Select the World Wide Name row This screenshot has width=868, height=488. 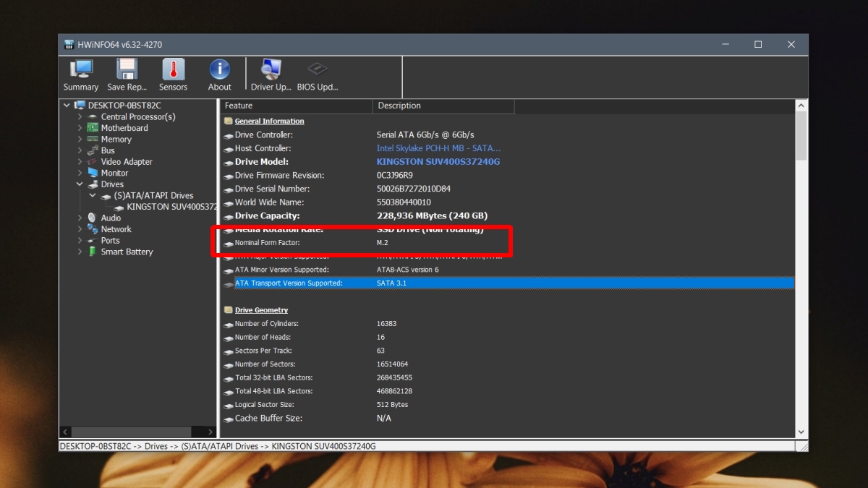pos(509,202)
